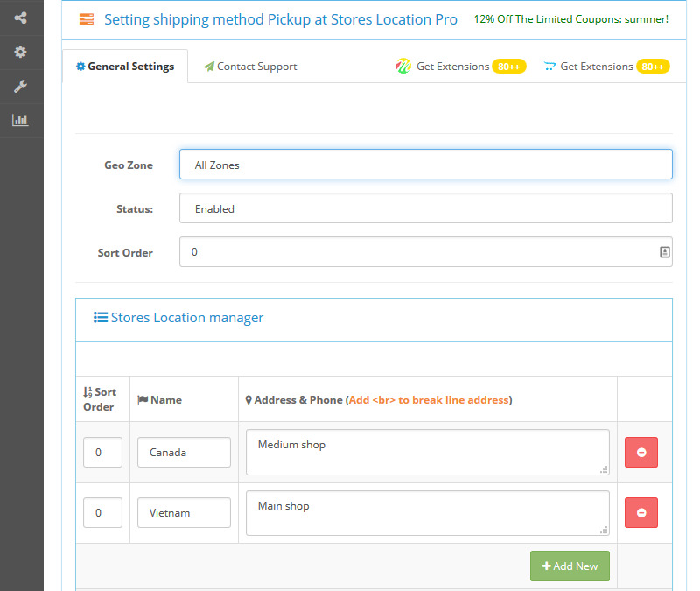Viewport: 700px width, 591px height.
Task: Remove the Canada store row
Action: [x=640, y=452]
